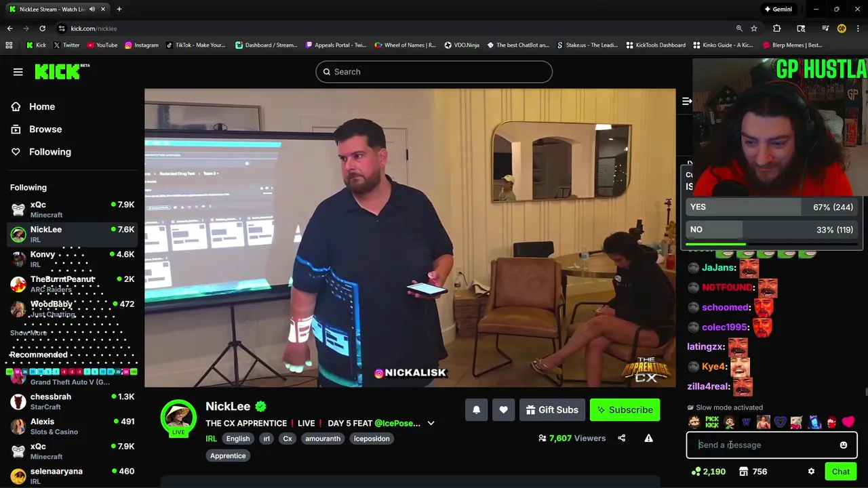868x488 pixels.
Task: Open media controls icon in toolbar
Action: [825, 28]
